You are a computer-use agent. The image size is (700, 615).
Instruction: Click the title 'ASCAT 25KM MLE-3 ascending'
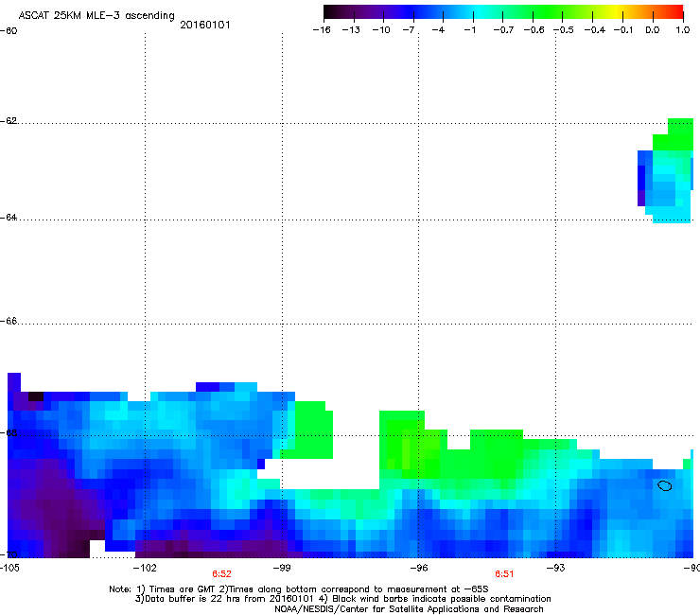[x=96, y=16]
